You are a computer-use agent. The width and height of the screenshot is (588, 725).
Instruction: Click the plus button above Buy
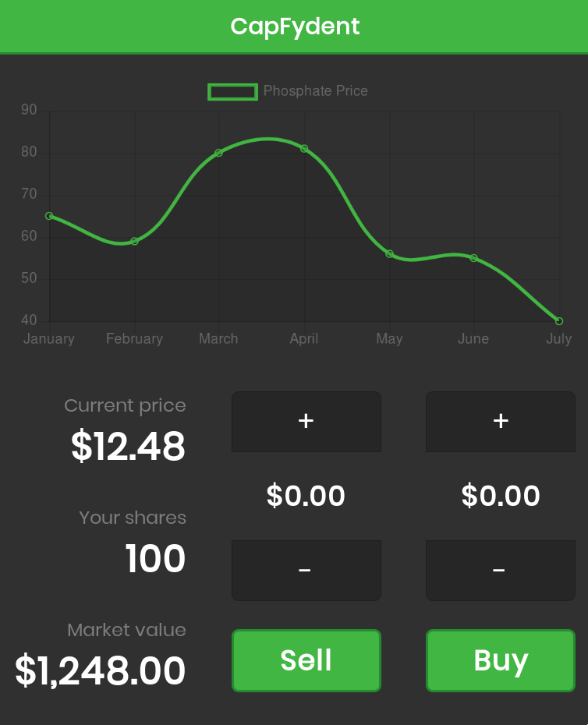[x=501, y=422]
